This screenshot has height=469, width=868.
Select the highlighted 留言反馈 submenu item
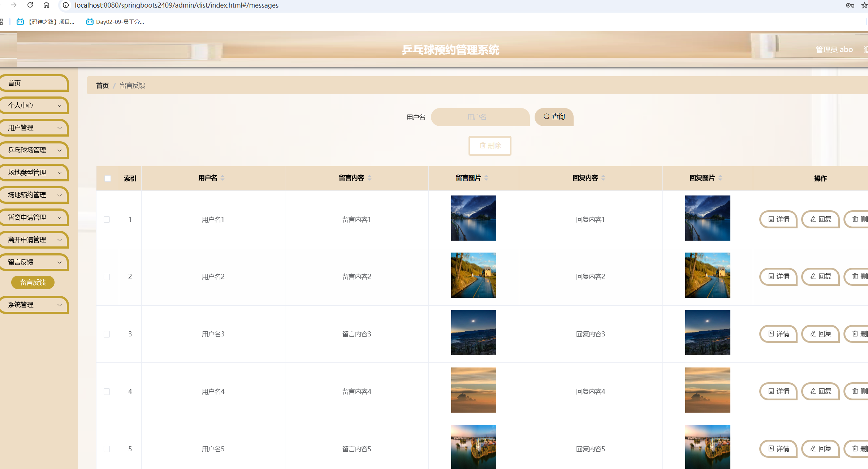click(33, 283)
